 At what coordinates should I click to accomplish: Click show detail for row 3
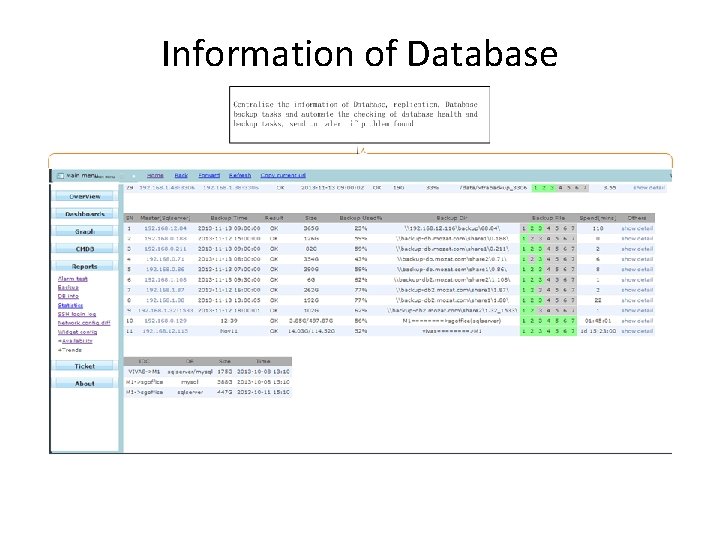[x=637, y=249]
